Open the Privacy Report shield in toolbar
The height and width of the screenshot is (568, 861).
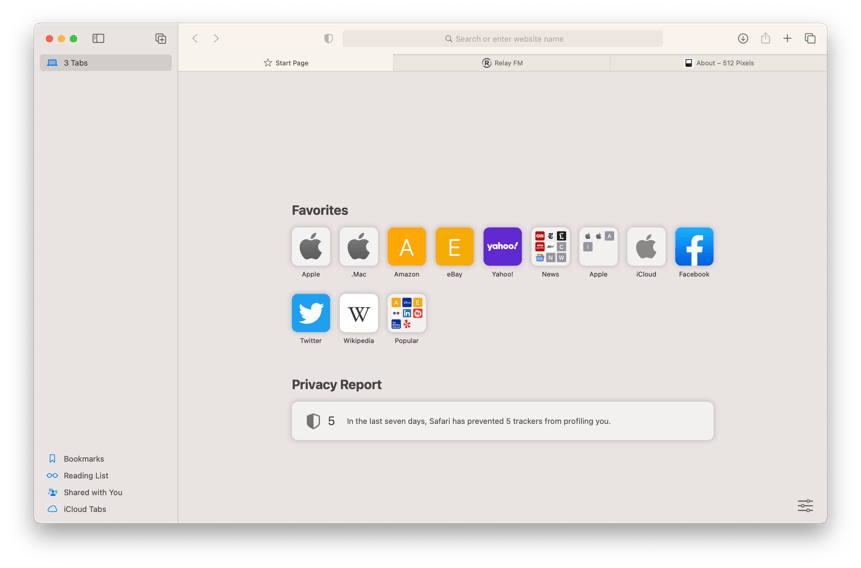coord(328,38)
